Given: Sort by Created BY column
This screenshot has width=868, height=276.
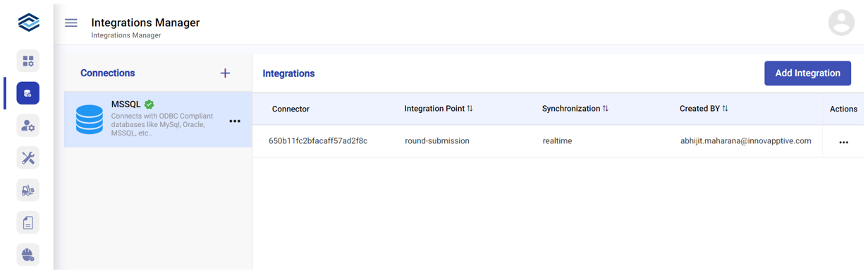Looking at the screenshot, I should pyautogui.click(x=725, y=109).
